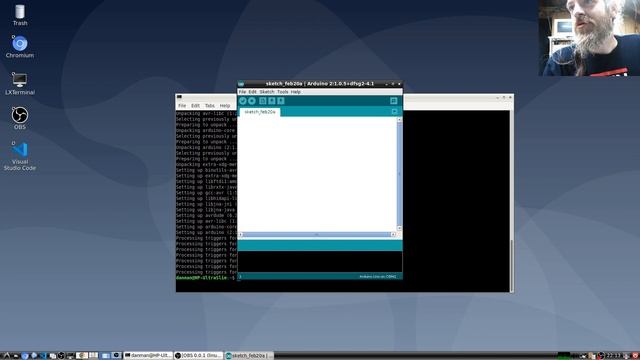This screenshot has height=360, width=640.
Task: Click the VS Code launcher in taskbar
Action: coord(43,356)
